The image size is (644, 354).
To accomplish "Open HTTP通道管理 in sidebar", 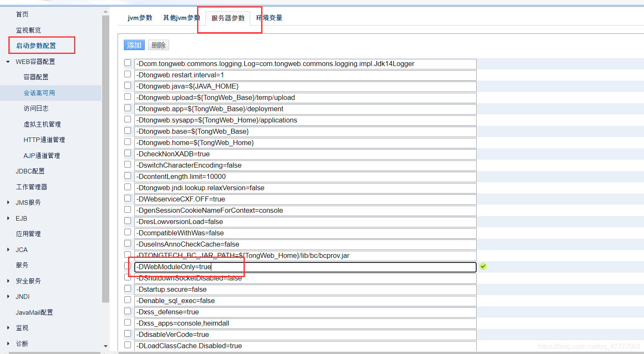I will tap(44, 140).
